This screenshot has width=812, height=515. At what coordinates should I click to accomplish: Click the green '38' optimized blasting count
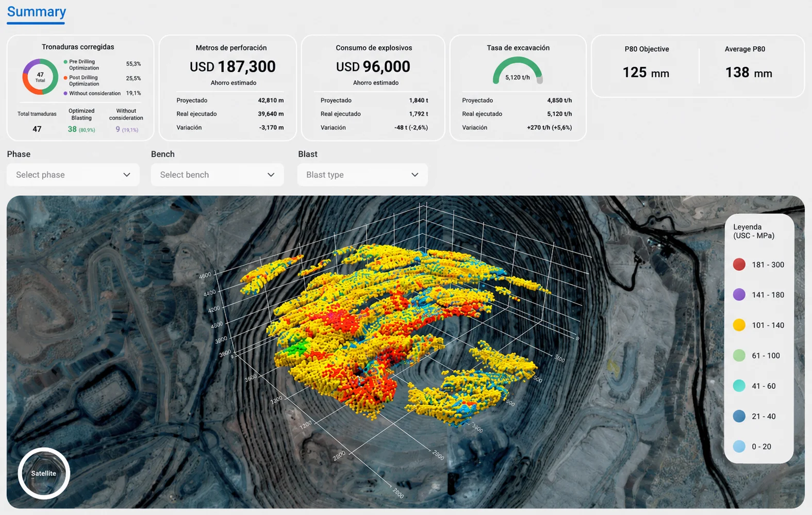tap(72, 129)
